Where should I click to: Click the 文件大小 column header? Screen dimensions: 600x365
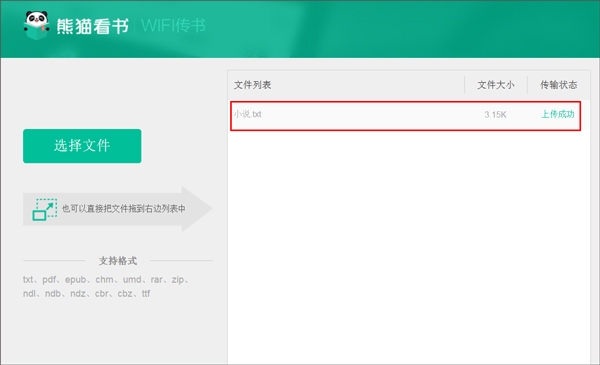click(496, 85)
